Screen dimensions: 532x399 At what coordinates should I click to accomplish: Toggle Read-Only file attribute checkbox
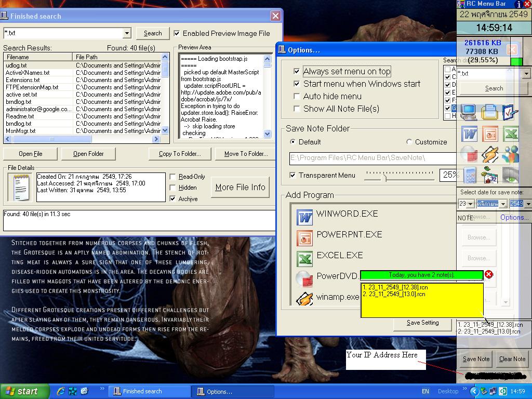[x=173, y=177]
